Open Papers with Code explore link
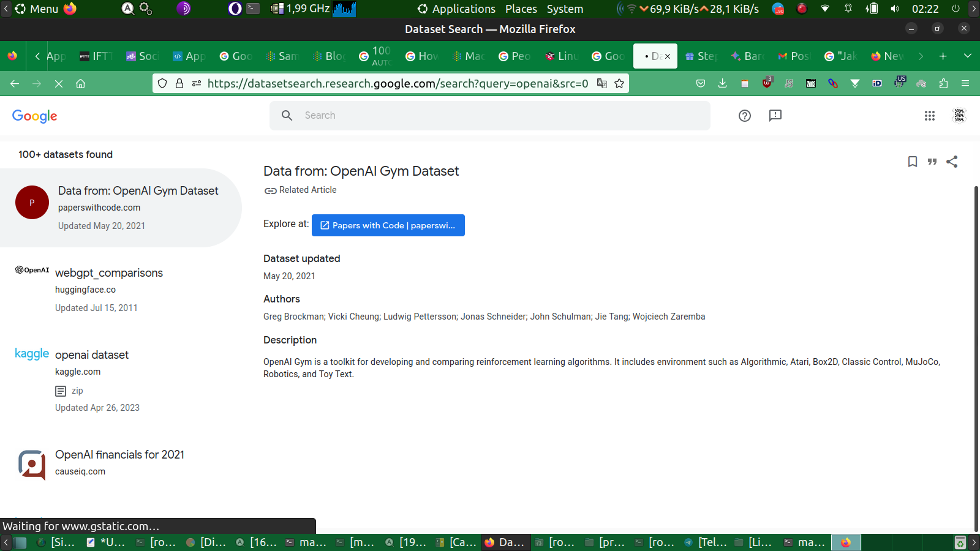 click(388, 225)
